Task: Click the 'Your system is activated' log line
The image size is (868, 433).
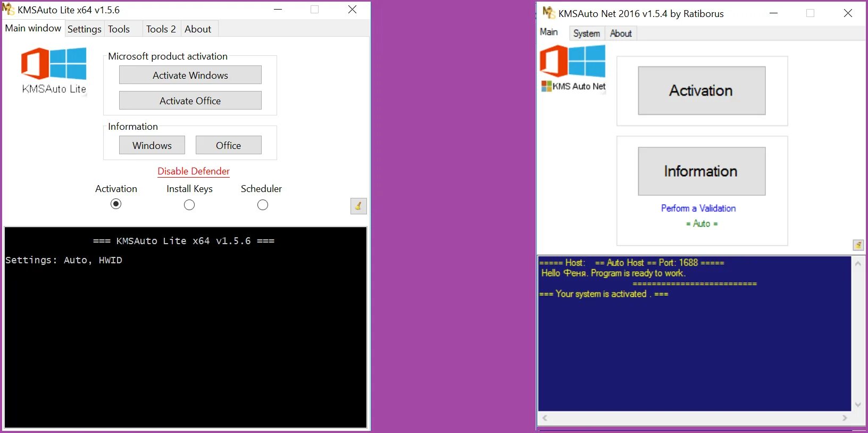Action: point(604,294)
